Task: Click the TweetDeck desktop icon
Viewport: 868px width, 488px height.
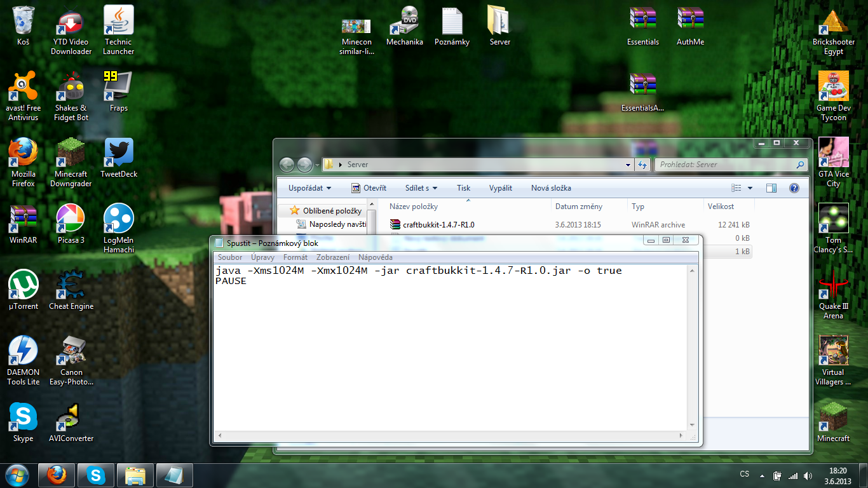Action: click(118, 154)
